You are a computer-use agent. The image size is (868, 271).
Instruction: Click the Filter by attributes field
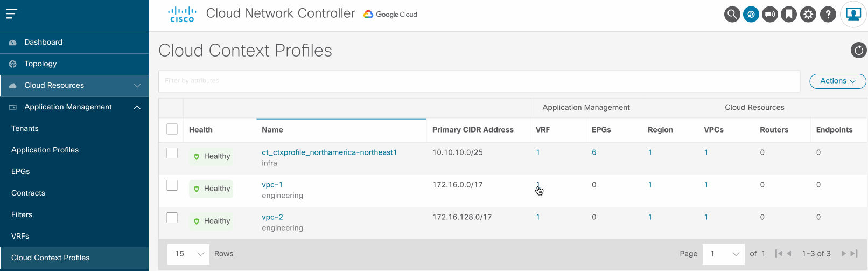tap(479, 81)
